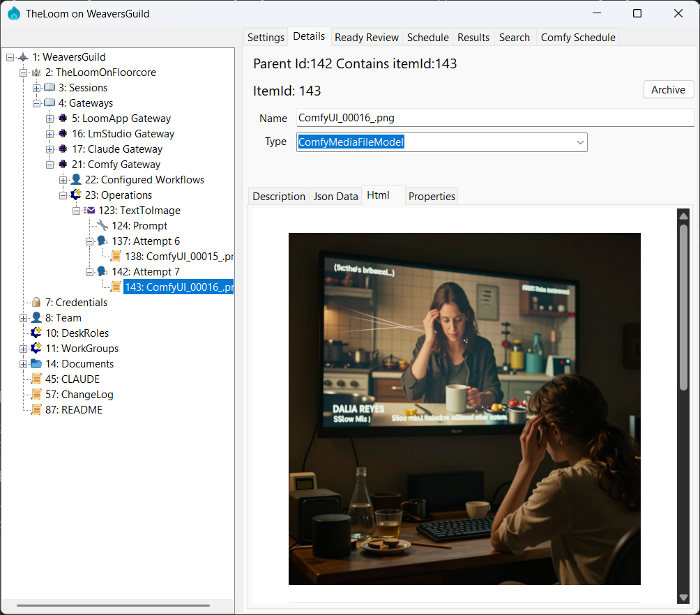Click the Prompt wrench icon
Image resolution: width=700 pixels, height=615 pixels.
102,225
